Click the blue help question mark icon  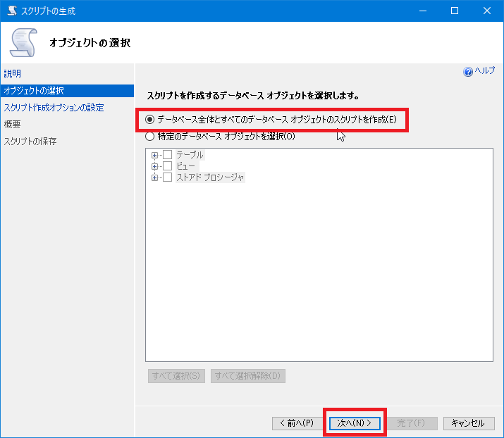coord(467,72)
